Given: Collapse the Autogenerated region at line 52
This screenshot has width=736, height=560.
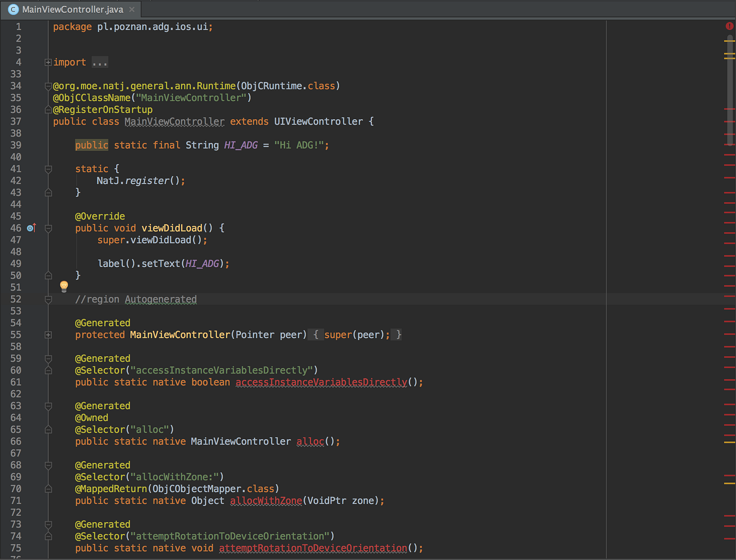Looking at the screenshot, I should (x=48, y=299).
